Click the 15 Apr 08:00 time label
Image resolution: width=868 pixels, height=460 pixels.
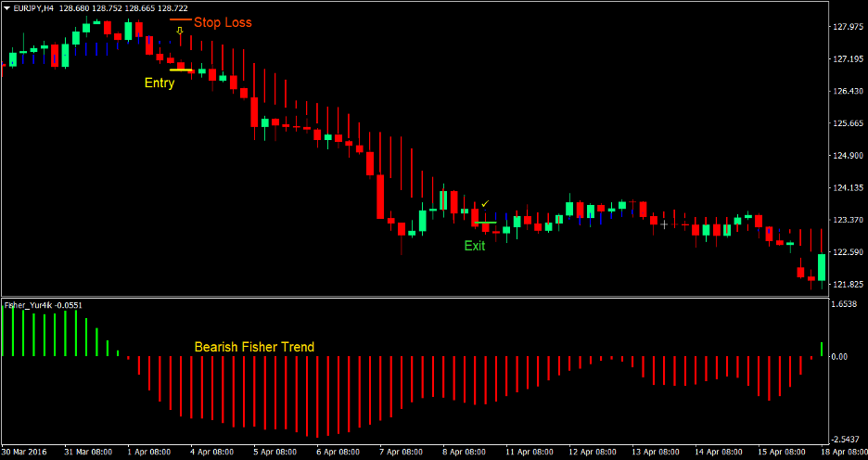pyautogui.click(x=782, y=451)
